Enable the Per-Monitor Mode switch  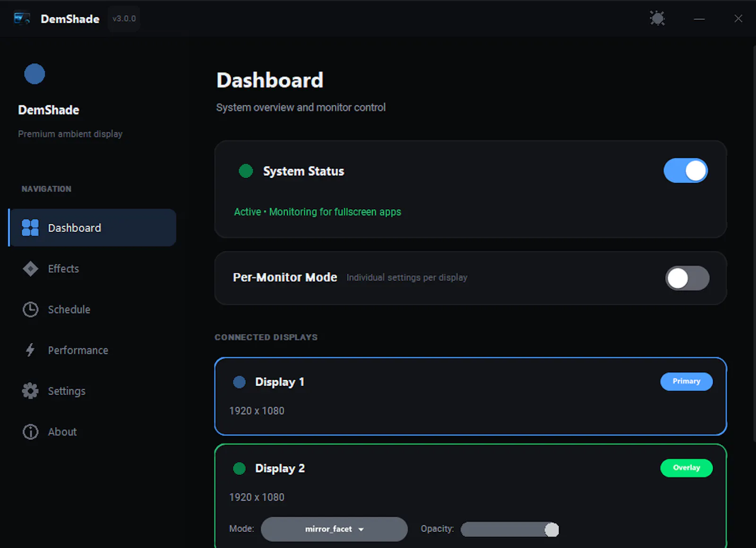click(x=687, y=278)
